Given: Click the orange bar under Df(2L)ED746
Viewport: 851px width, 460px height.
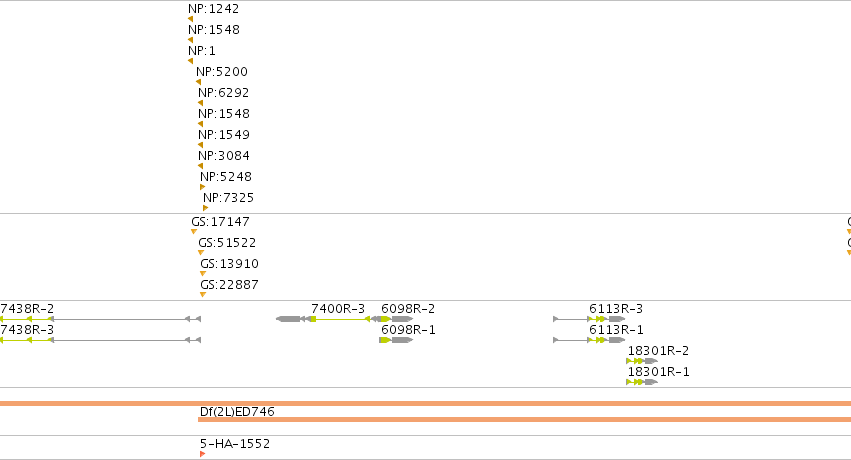Looking at the screenshot, I should click(524, 419).
